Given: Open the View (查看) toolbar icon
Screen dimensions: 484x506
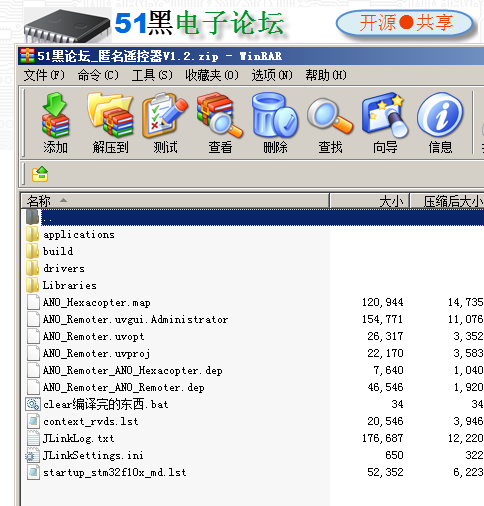Looking at the screenshot, I should click(220, 115).
